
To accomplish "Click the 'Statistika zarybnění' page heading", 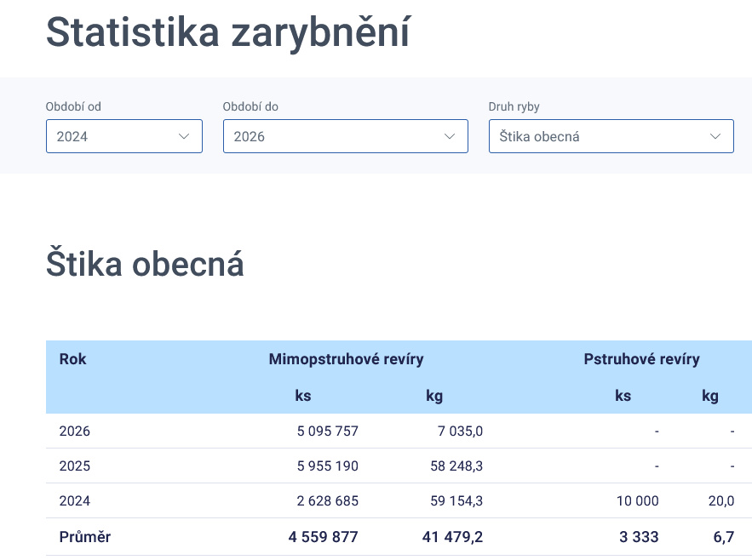I will point(228,32).
